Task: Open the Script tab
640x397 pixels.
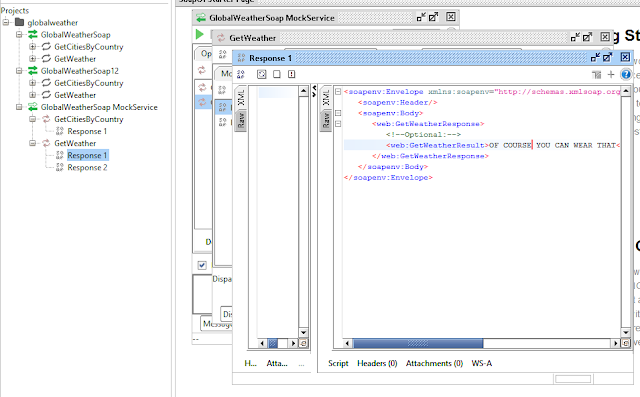Action: (338, 363)
